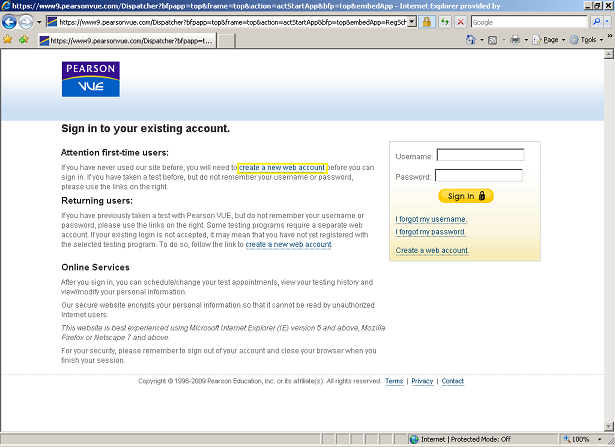Expand the Feeds dropdown arrow
615x447 pixels.
pyautogui.click(x=504, y=40)
